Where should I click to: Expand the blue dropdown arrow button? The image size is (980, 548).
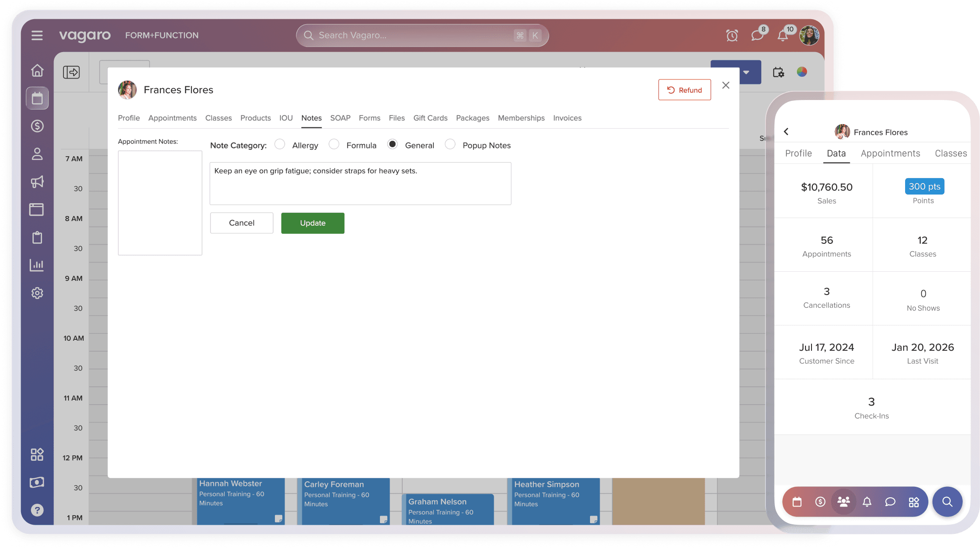tap(746, 72)
